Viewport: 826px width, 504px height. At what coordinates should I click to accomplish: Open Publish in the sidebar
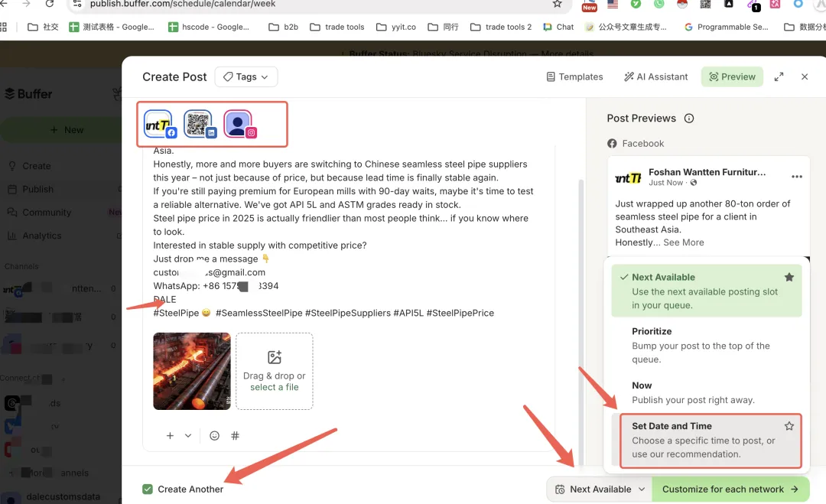click(x=37, y=189)
